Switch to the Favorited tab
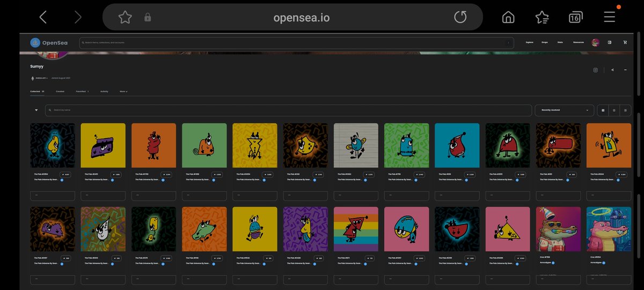 [x=82, y=91]
